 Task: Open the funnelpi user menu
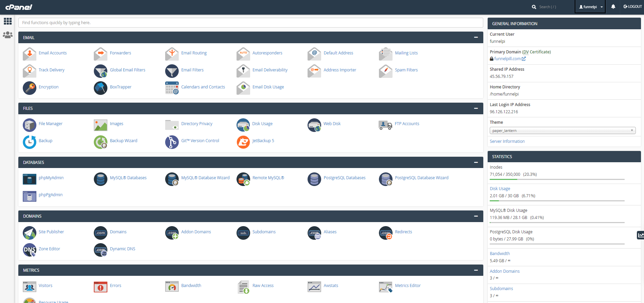(x=590, y=7)
